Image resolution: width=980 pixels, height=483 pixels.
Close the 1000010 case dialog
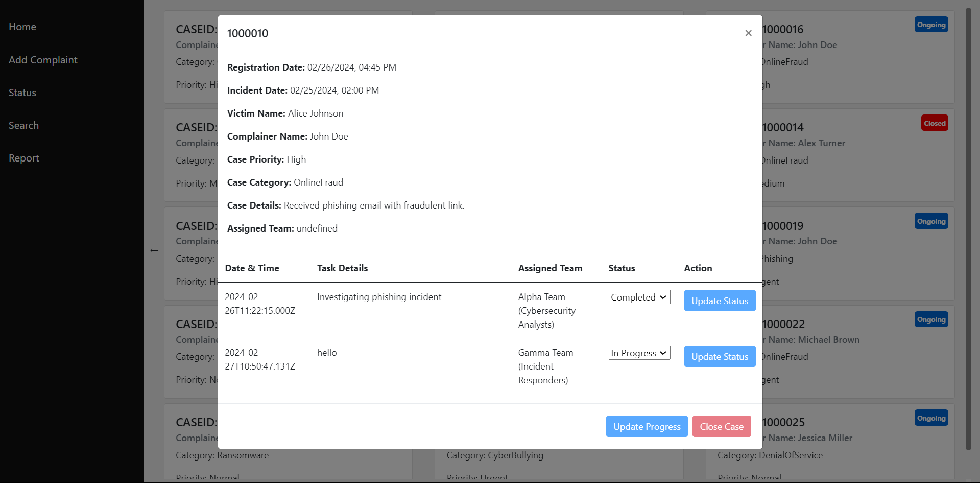748,33
